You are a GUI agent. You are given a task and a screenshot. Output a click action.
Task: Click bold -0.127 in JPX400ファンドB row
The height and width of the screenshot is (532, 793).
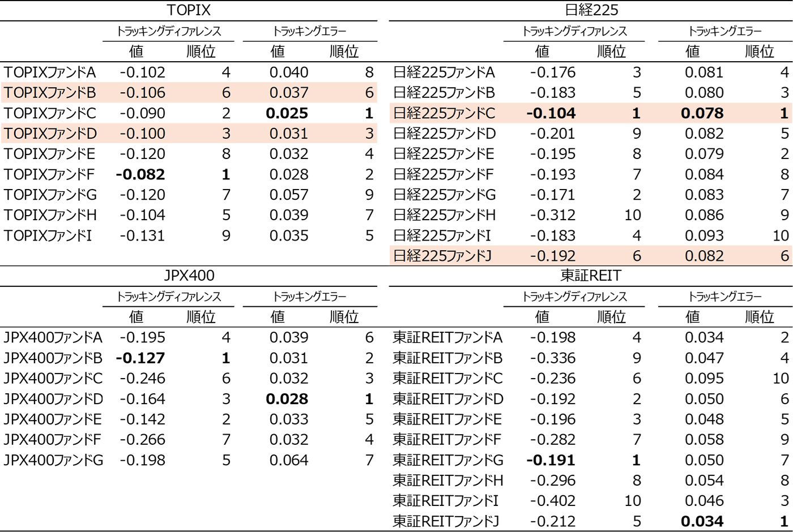(140, 358)
